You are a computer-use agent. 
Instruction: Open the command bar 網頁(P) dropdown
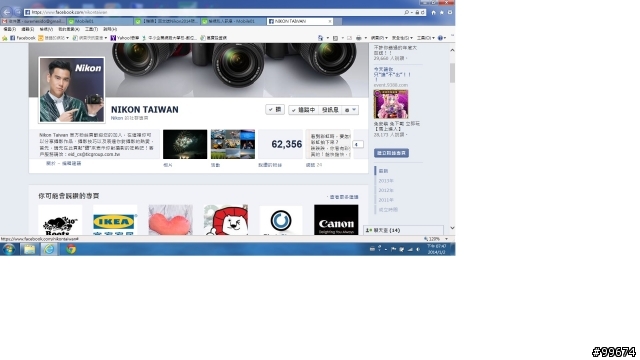point(379,38)
